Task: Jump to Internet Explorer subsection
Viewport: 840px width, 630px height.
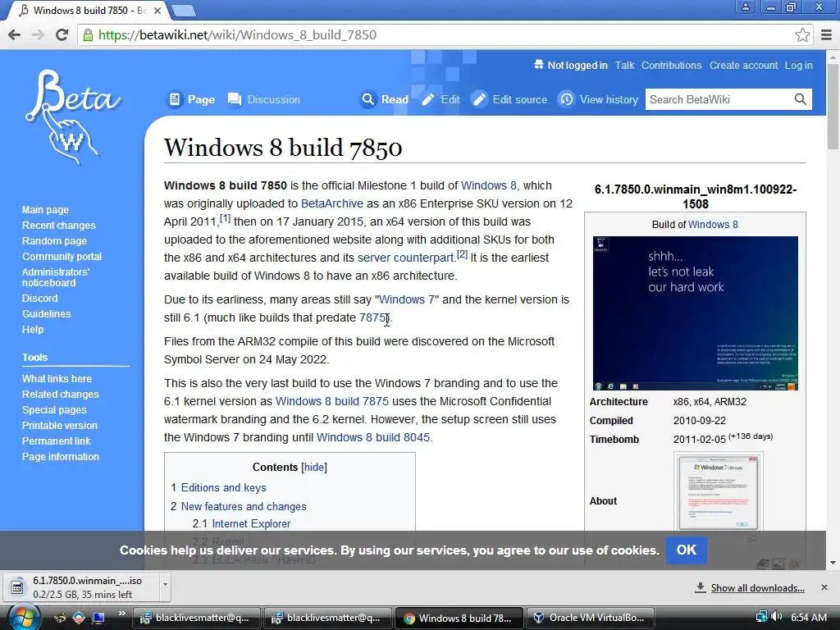Action: 251,523
